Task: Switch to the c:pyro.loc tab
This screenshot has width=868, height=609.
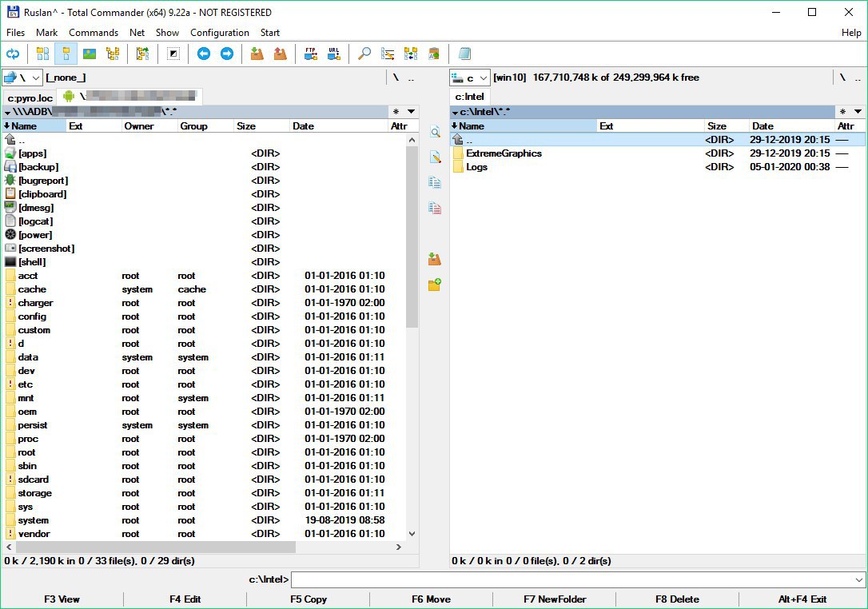Action: coord(30,98)
